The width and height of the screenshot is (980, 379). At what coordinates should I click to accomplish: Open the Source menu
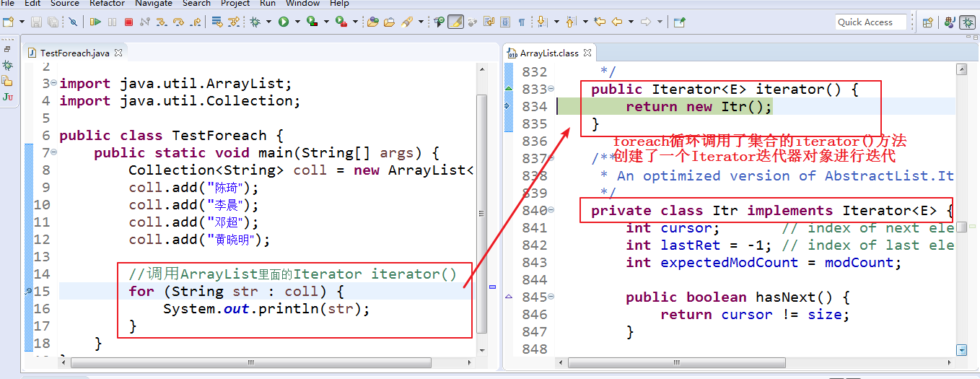point(65,4)
